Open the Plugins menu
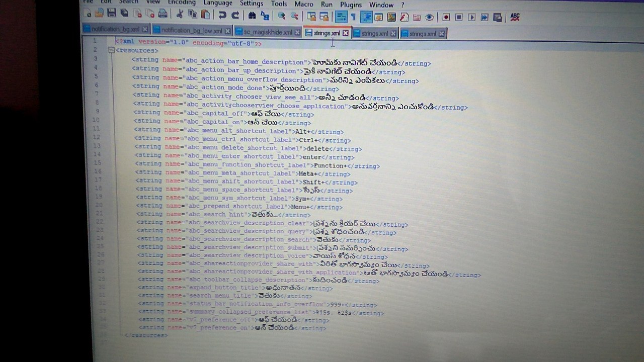 pyautogui.click(x=351, y=5)
